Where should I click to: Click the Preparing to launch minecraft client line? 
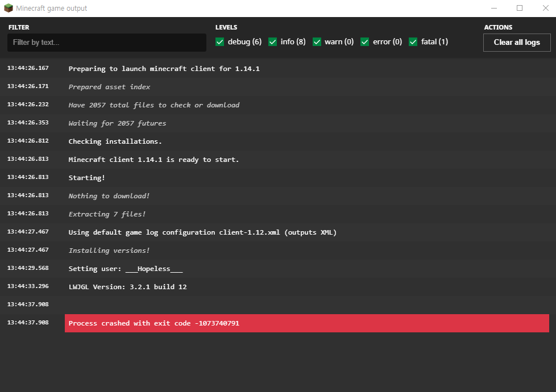click(164, 69)
